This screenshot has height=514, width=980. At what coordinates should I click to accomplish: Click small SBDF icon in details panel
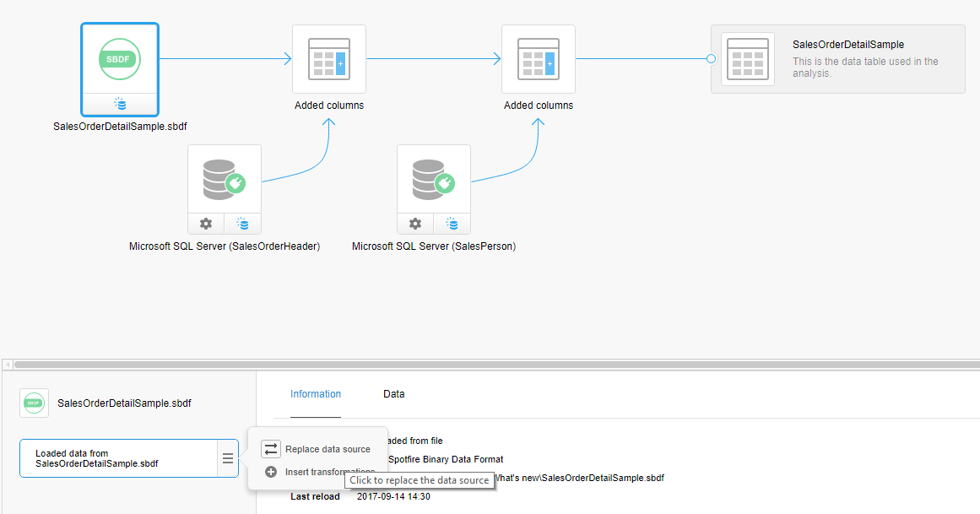click(34, 403)
